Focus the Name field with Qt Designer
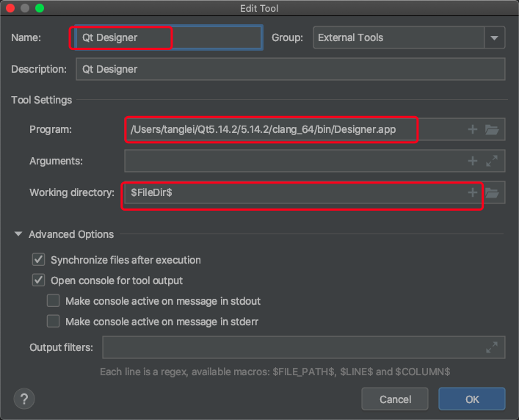Image resolution: width=519 pixels, height=420 pixels. pos(169,37)
